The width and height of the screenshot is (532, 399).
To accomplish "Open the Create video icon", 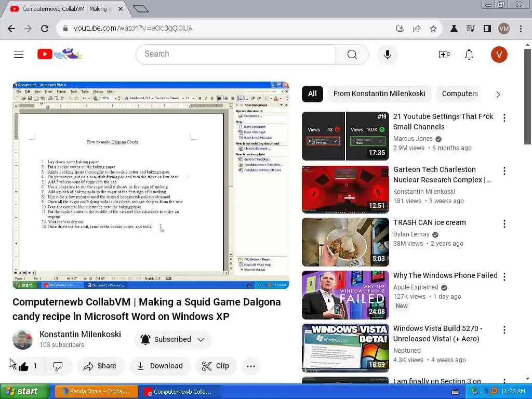I will pyautogui.click(x=444, y=54).
